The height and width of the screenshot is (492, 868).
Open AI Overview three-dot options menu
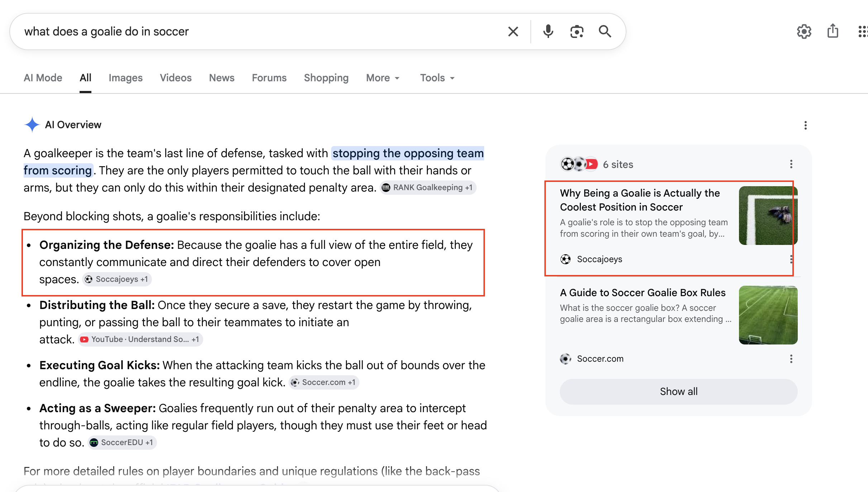(x=805, y=125)
